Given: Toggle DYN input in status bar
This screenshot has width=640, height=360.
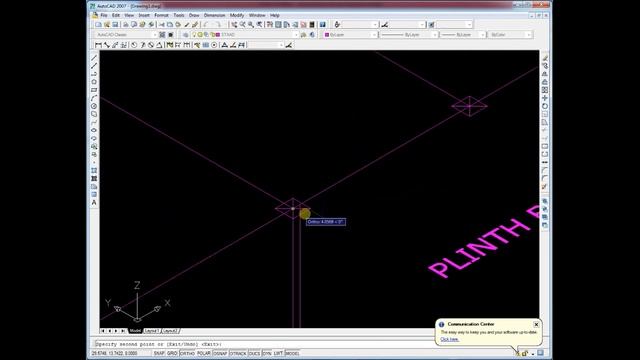Looking at the screenshot, I should click(267, 353).
